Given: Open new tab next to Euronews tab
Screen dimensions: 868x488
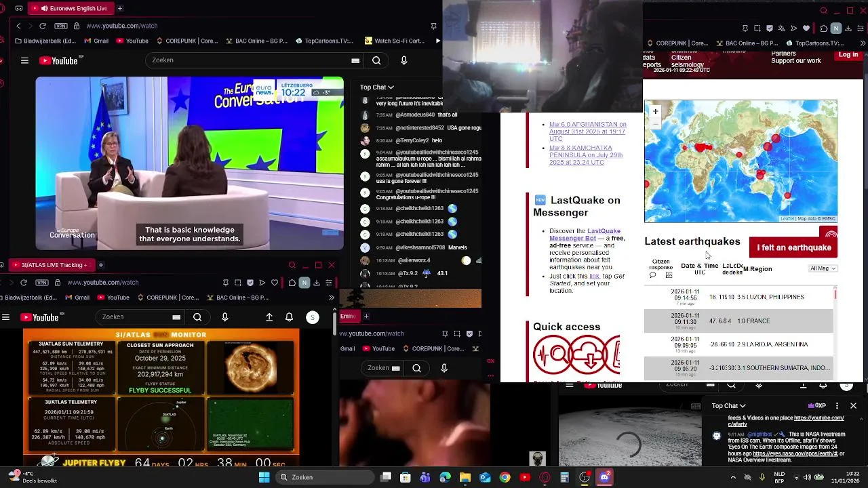Looking at the screenshot, I should (x=119, y=8).
